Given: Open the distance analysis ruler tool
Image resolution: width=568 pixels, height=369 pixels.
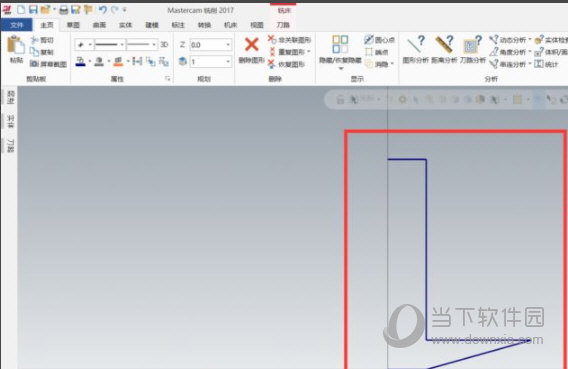Looking at the screenshot, I should [444, 45].
